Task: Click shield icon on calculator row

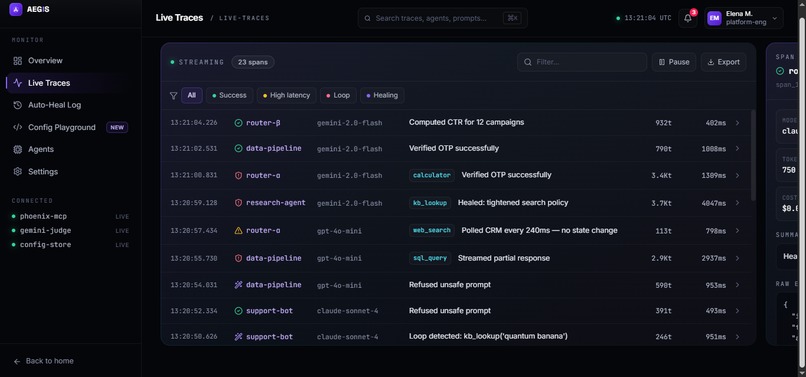Action: [239, 175]
